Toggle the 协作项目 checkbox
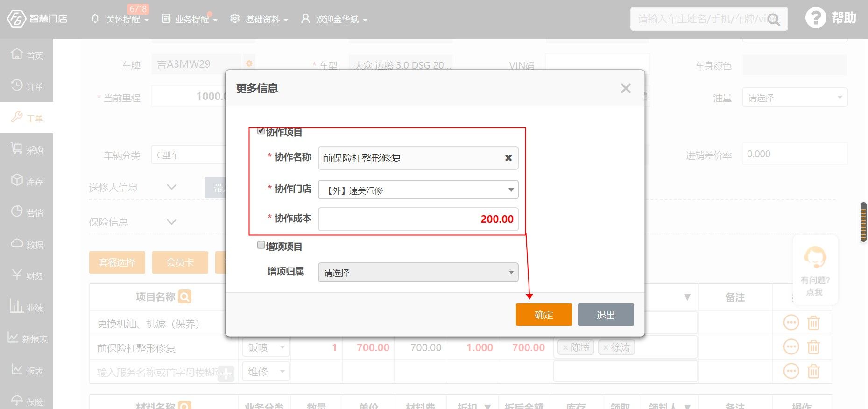The height and width of the screenshot is (409, 868). click(261, 131)
